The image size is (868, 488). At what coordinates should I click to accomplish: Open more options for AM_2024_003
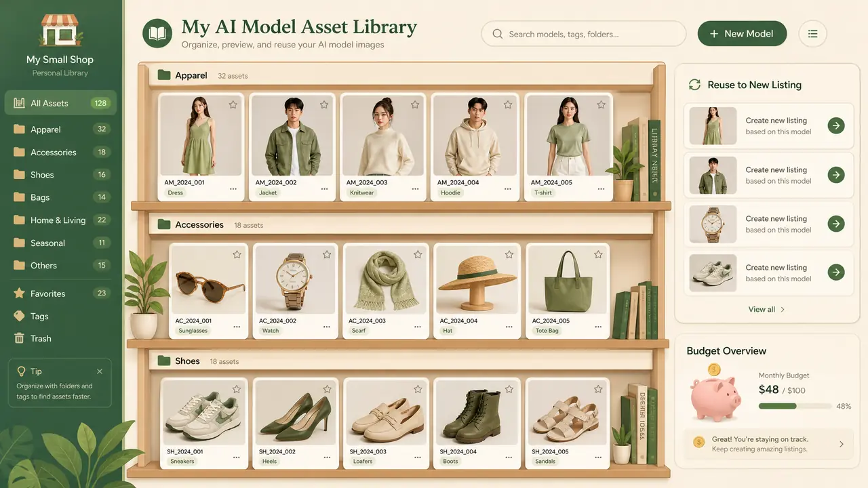coord(416,189)
